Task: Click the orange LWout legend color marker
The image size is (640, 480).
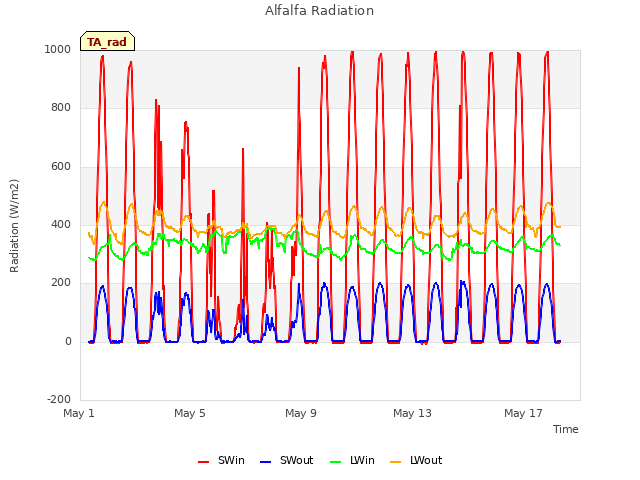Action: click(x=396, y=462)
